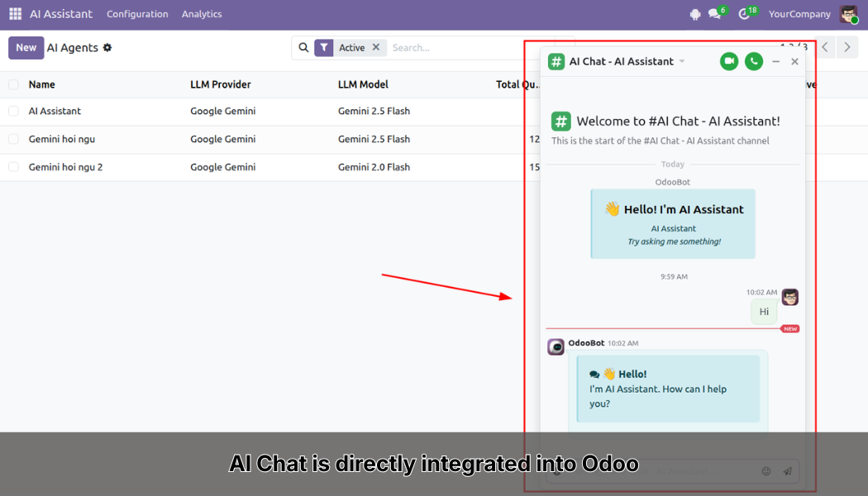Create a New AI agent

(x=26, y=48)
